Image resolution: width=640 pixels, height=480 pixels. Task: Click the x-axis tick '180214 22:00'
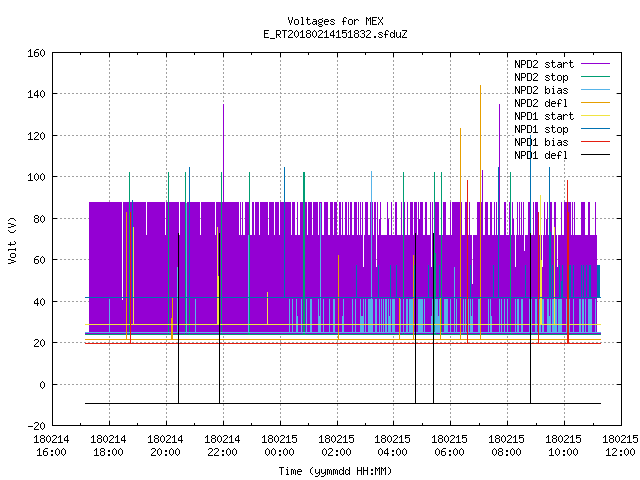tap(222, 446)
